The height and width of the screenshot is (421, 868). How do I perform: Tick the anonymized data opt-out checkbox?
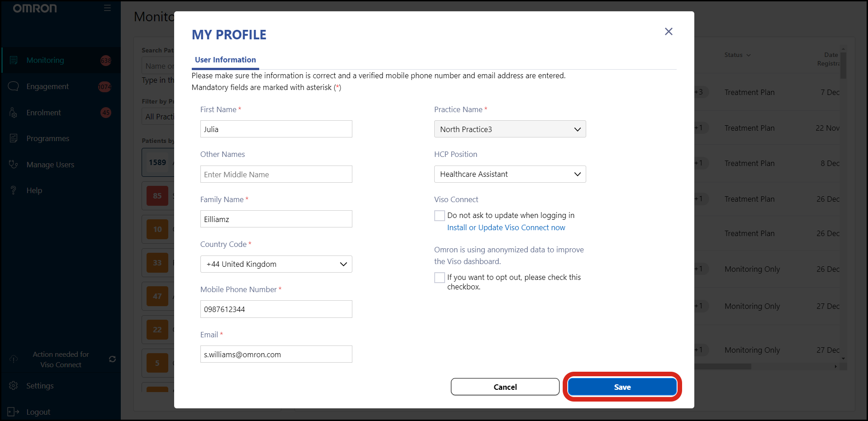coord(439,278)
